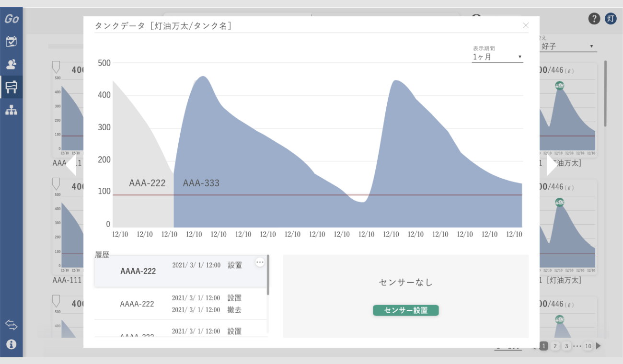This screenshot has height=364, width=623.
Task: Go to pagination page 10
Action: pyautogui.click(x=588, y=346)
